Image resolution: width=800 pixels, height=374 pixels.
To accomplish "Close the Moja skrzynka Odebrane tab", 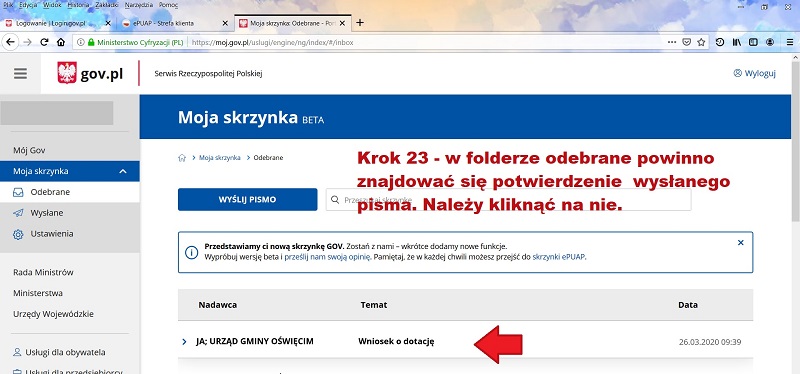I will (342, 23).
